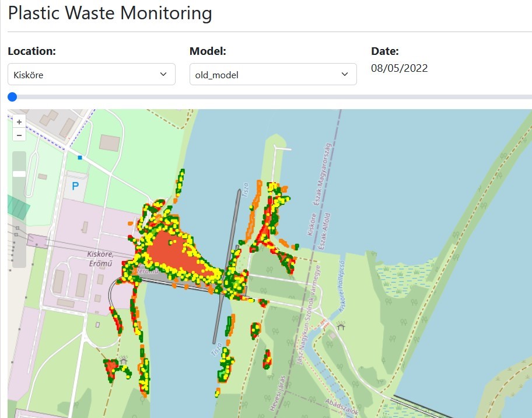This screenshot has height=418, width=532.
Task: Click the shelter icon beside southwest red patch
Action: coord(124,362)
